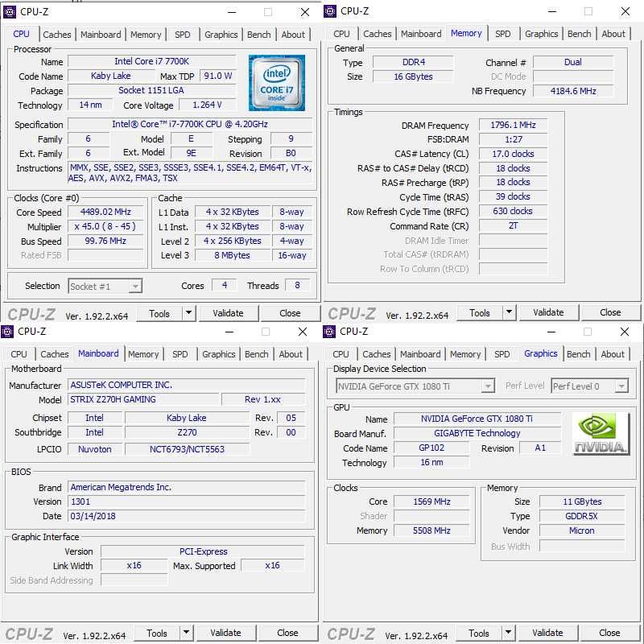The width and height of the screenshot is (644, 644).
Task: Click the GPU memory Type value GDDR5X
Action: click(x=581, y=516)
